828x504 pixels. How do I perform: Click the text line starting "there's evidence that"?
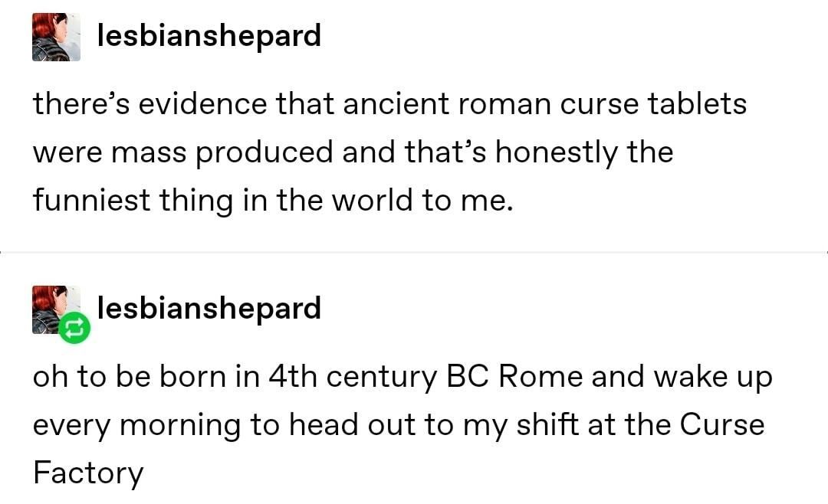(x=389, y=103)
